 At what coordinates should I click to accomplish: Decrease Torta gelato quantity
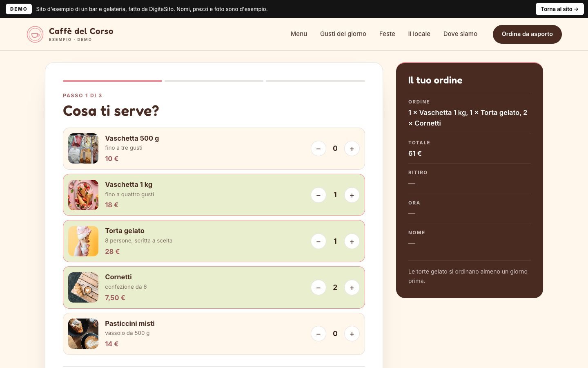pos(318,241)
